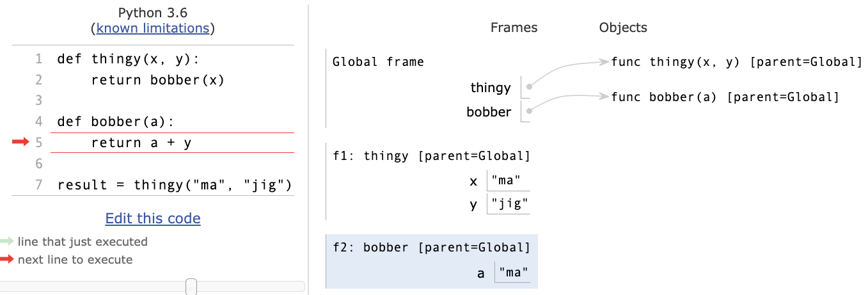Open the known limitations link

tap(153, 28)
